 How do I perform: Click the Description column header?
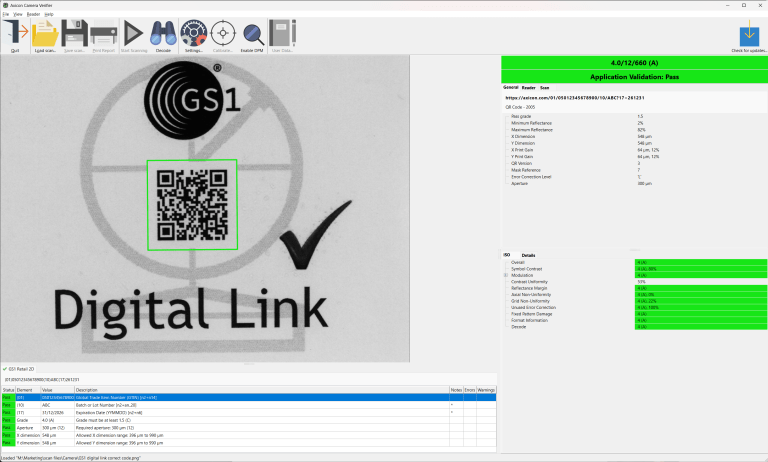click(87, 389)
